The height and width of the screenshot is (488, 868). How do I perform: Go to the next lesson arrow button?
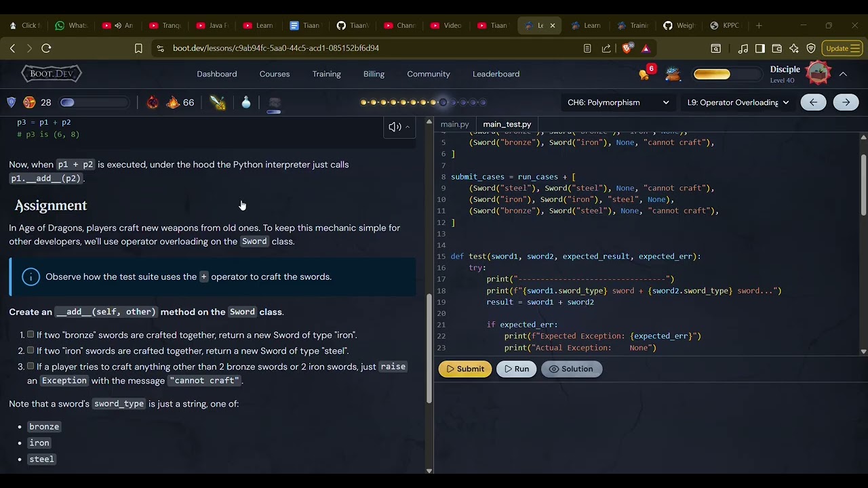(x=846, y=102)
